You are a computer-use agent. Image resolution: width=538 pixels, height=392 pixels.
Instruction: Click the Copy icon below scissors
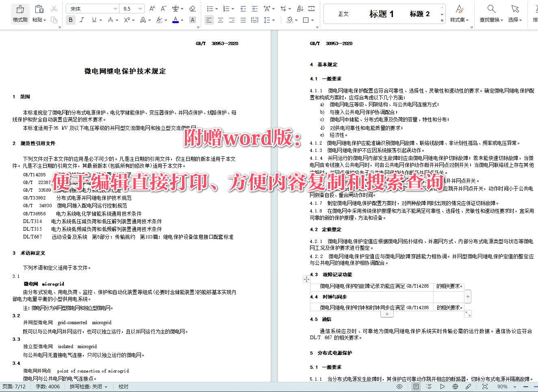(x=54, y=19)
